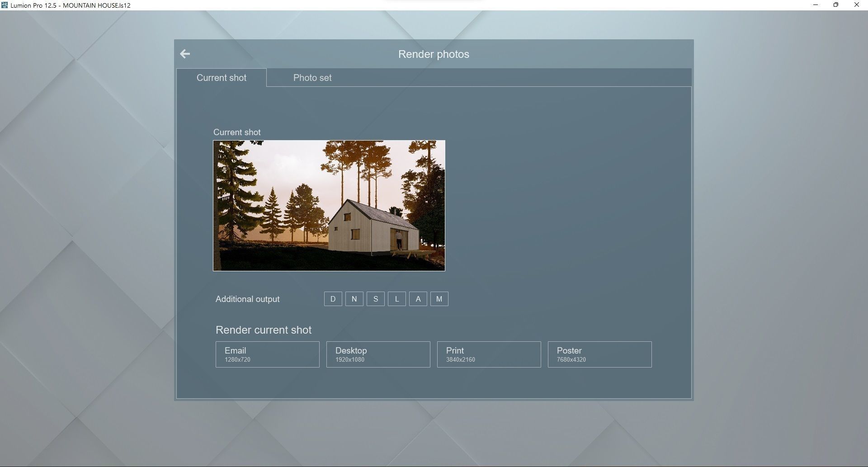Render at Print 3840x2160 resolution

click(x=489, y=354)
